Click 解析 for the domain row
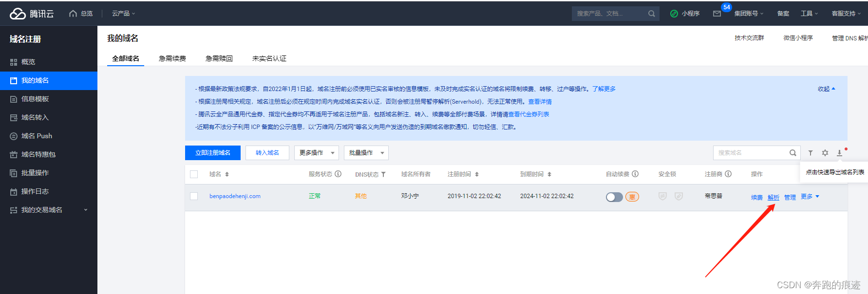 click(774, 197)
